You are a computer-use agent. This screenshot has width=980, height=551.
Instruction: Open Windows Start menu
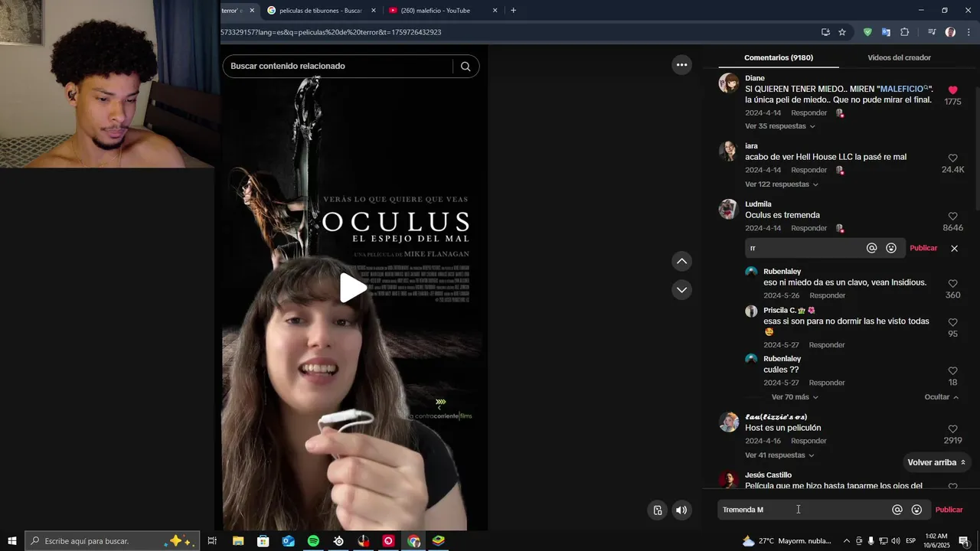pos(12,541)
